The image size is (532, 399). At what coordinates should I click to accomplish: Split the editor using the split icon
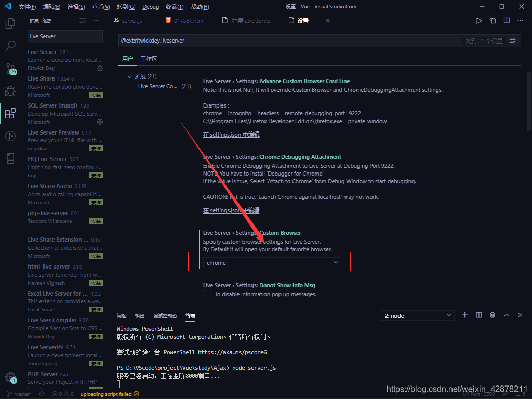506,20
